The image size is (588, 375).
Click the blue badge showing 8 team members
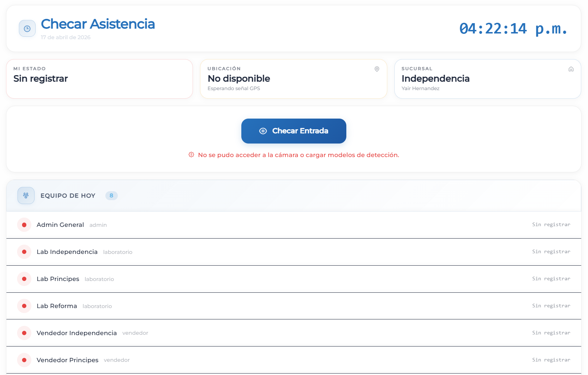(111, 196)
